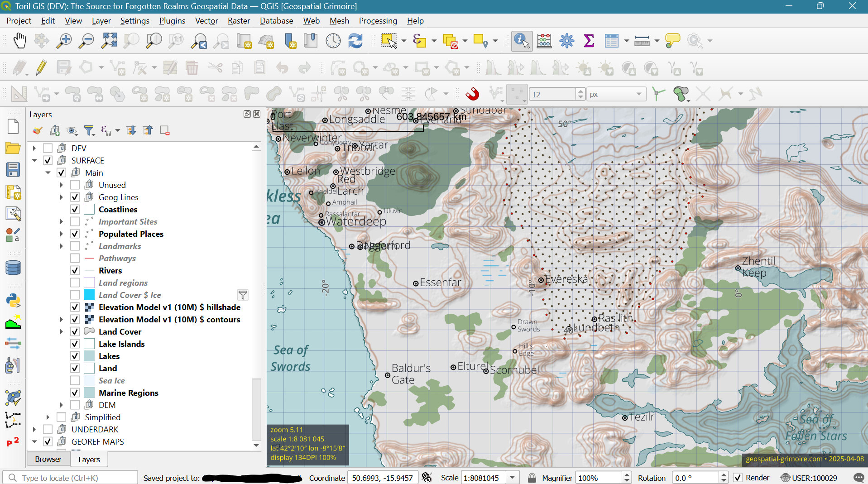Click the Measure Line ruler icon

pyautogui.click(x=642, y=41)
